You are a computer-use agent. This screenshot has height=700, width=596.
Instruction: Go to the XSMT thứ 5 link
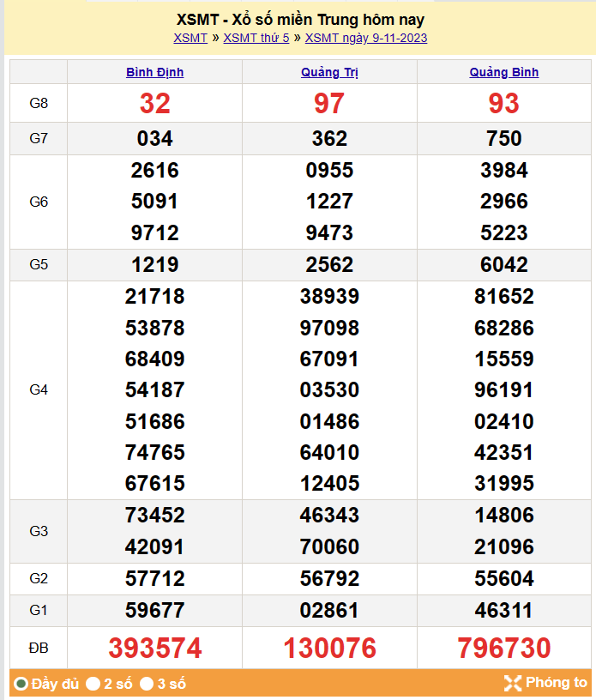256,38
